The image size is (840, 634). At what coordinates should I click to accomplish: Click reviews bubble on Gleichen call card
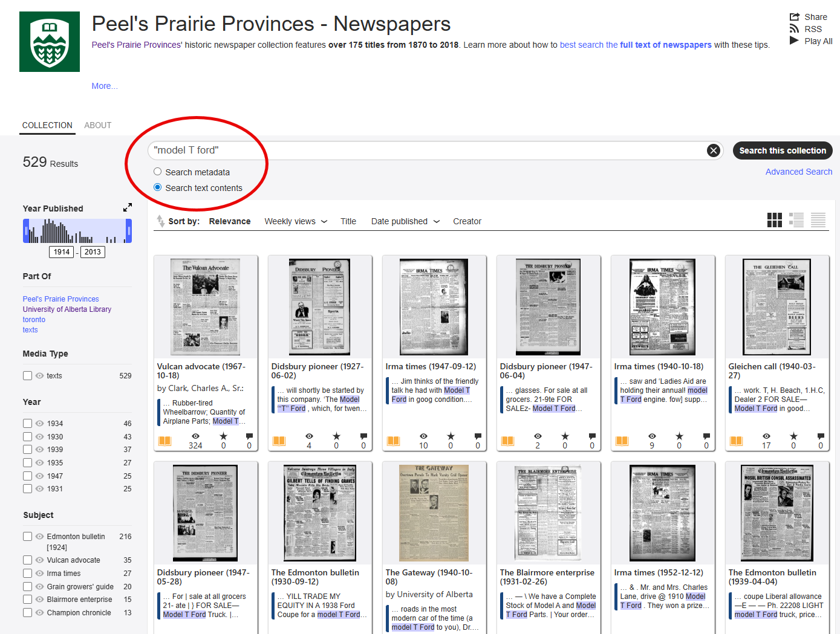(x=821, y=436)
